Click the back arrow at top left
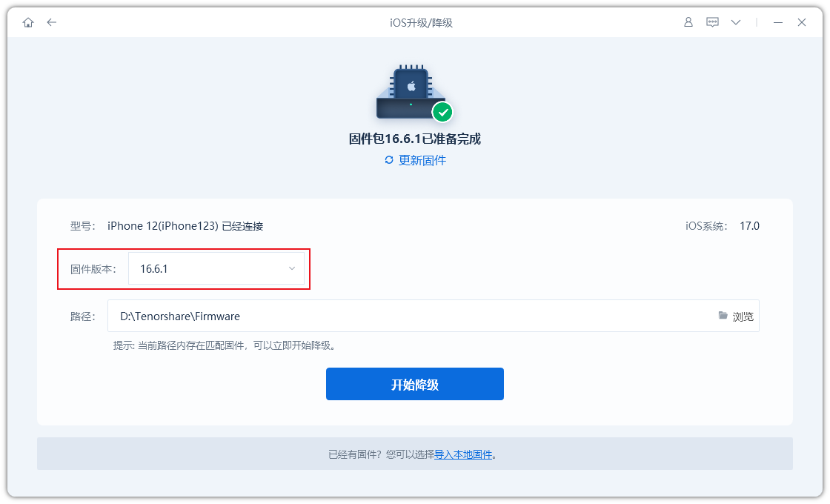The image size is (830, 504). tap(51, 22)
